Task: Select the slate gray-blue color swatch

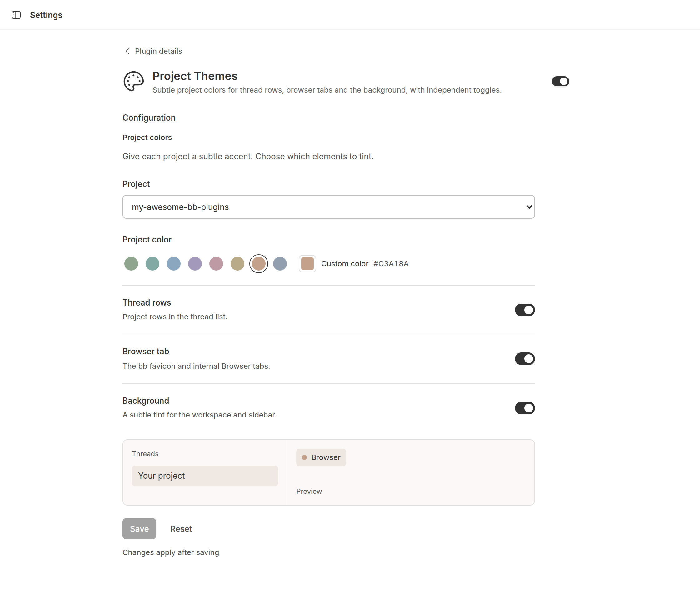Action: (x=280, y=263)
